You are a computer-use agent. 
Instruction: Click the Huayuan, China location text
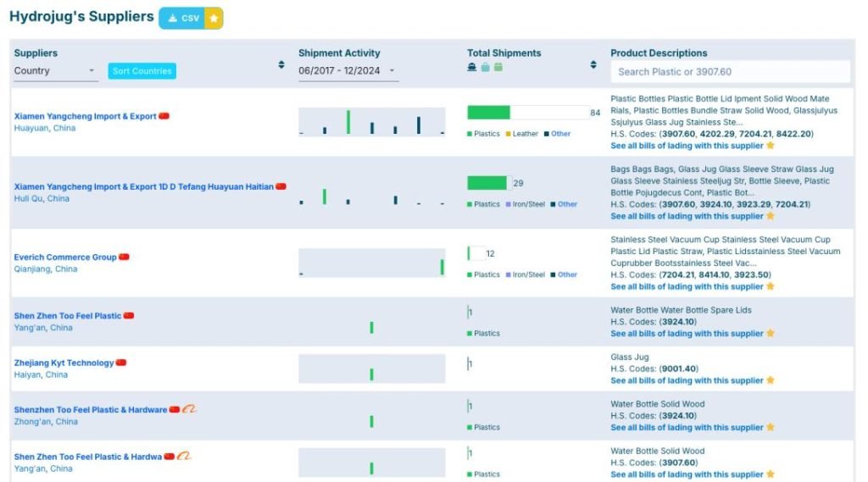click(x=45, y=129)
